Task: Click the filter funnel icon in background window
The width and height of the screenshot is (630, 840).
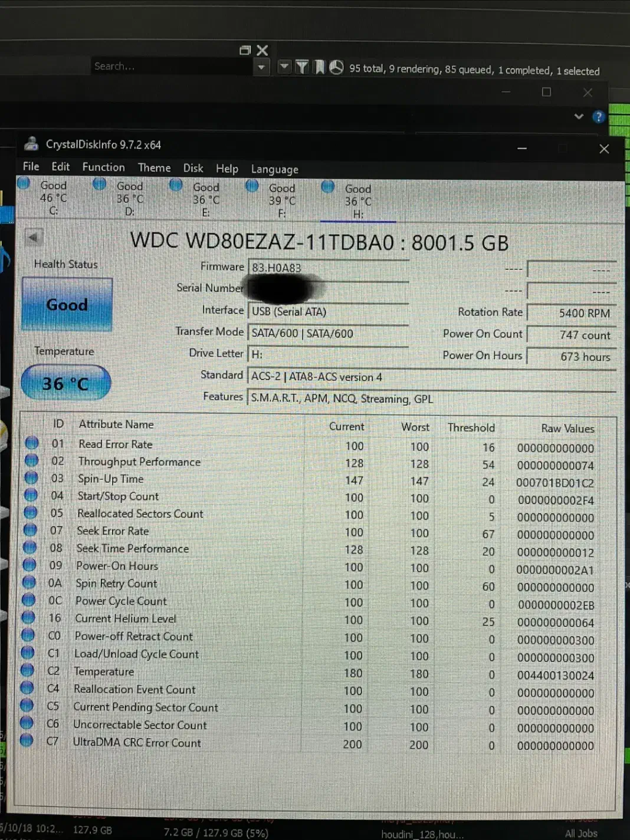Action: pos(302,67)
